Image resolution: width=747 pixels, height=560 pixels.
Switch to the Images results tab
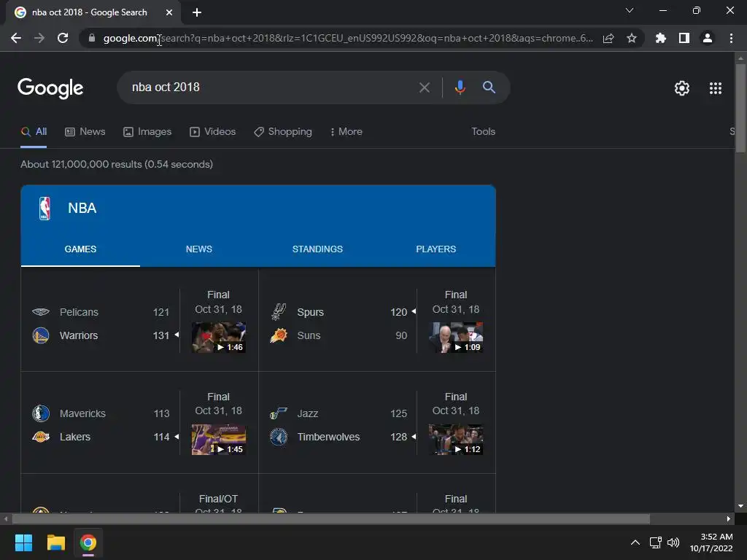(147, 131)
